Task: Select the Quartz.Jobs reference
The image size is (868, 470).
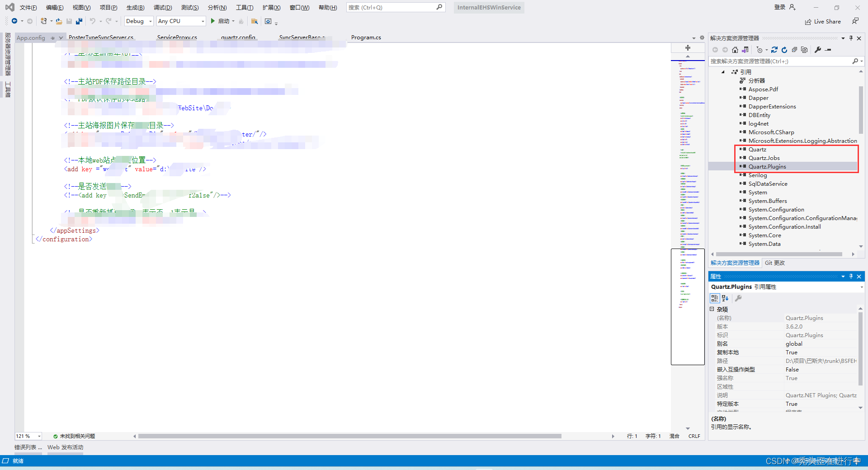Action: [764, 158]
